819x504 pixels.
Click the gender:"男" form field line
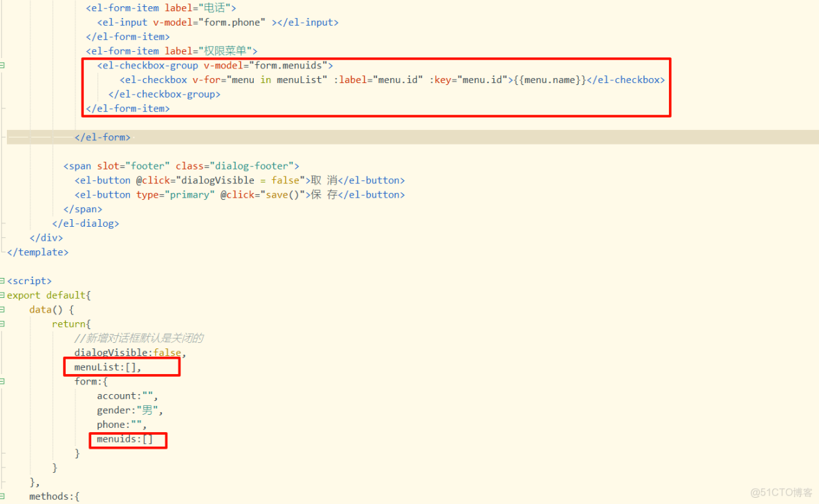click(x=129, y=410)
